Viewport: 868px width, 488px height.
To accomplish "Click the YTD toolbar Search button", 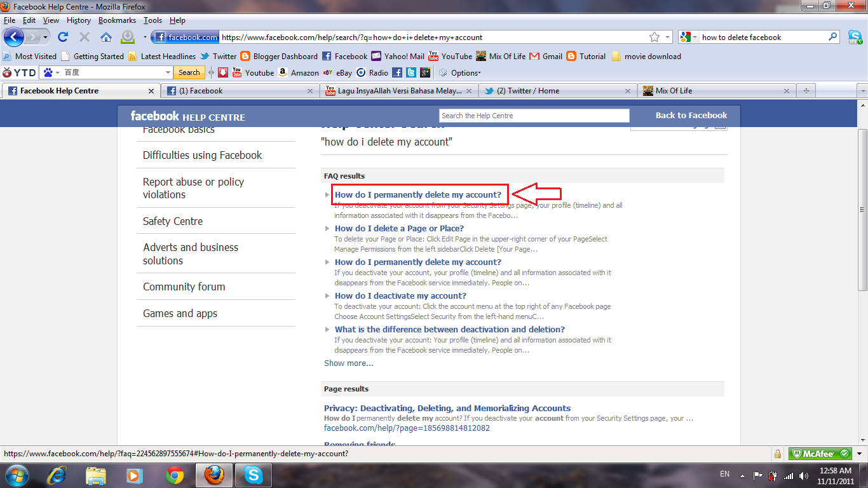I will pos(189,72).
